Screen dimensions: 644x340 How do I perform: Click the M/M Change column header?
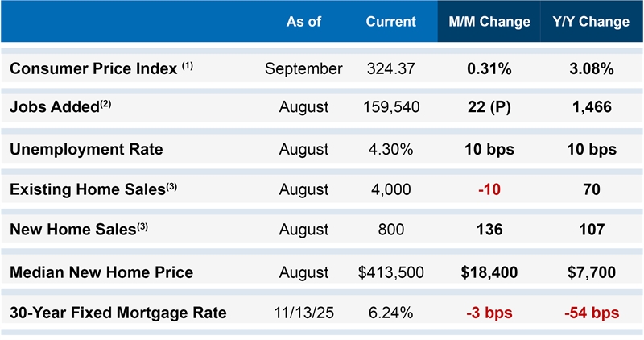(x=489, y=22)
